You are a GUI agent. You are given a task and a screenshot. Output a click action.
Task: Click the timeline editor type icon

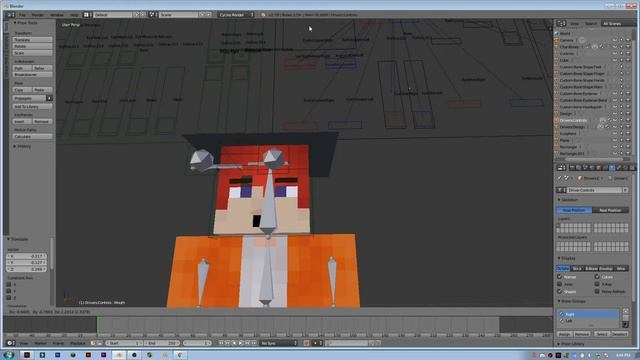click(11, 343)
